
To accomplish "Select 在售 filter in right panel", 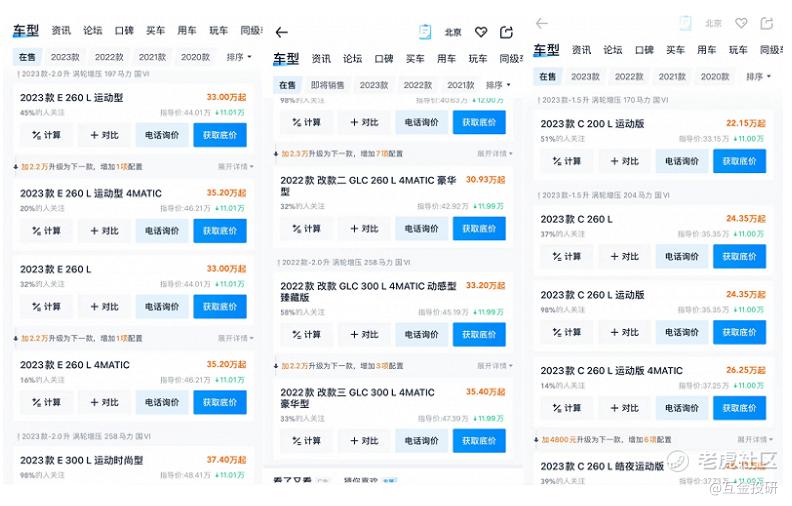I will point(547,77).
